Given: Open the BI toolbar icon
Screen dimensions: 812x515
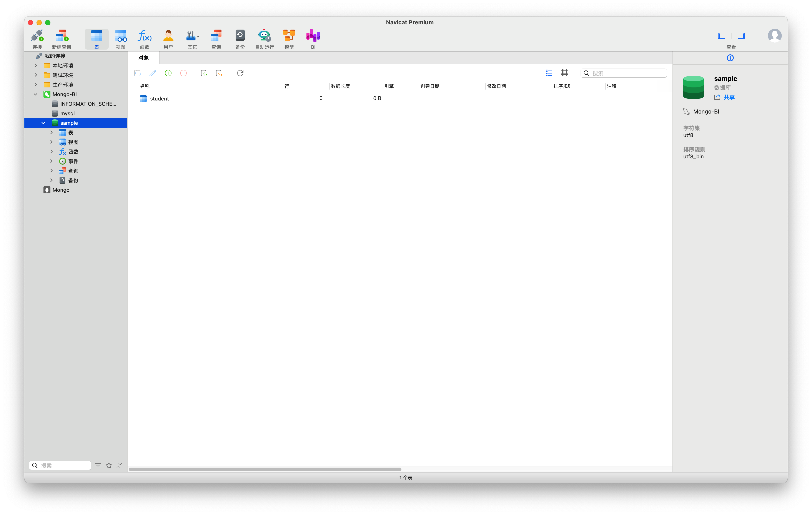Looking at the screenshot, I should 313,39.
